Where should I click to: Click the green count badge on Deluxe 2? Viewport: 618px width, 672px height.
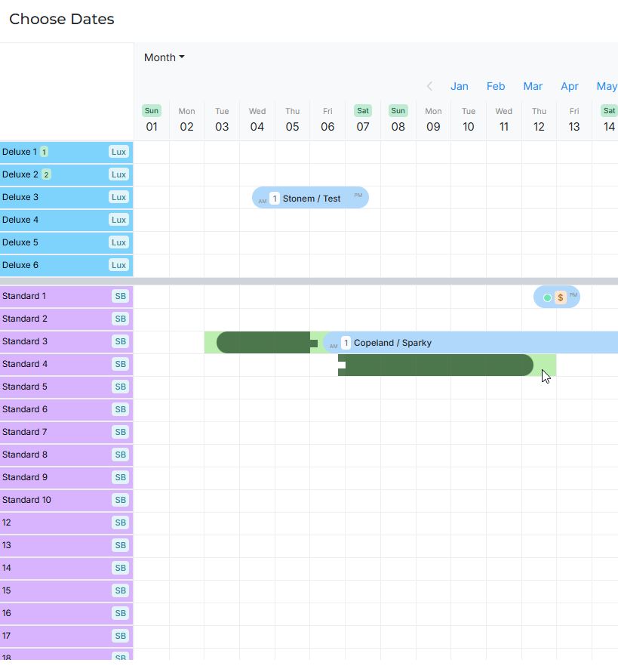point(46,174)
